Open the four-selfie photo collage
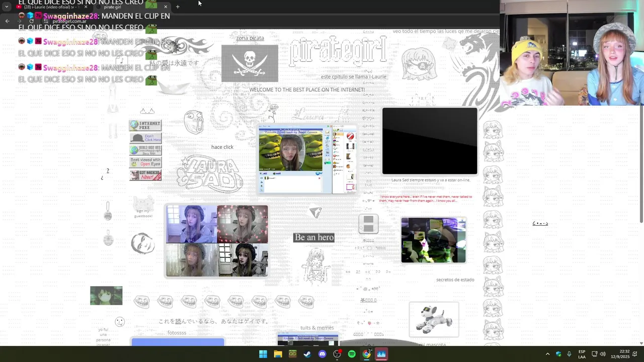 click(x=217, y=240)
